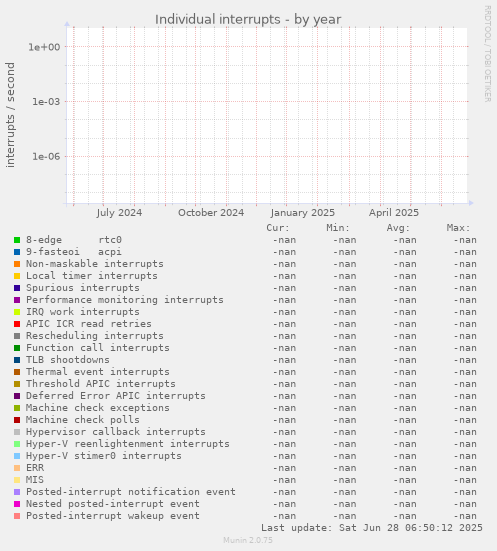The image size is (497, 551).
Task: Select the orange Non-maskable interrupts swatch
Action: click(x=17, y=264)
